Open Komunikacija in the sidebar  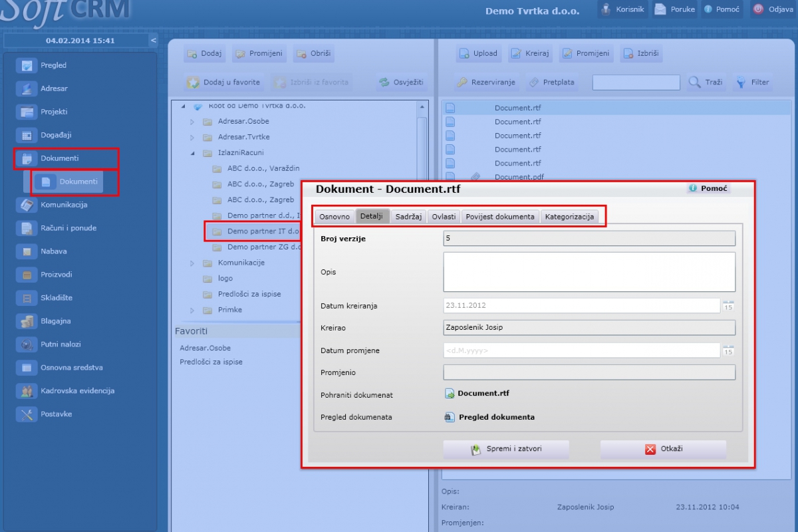tap(53, 205)
